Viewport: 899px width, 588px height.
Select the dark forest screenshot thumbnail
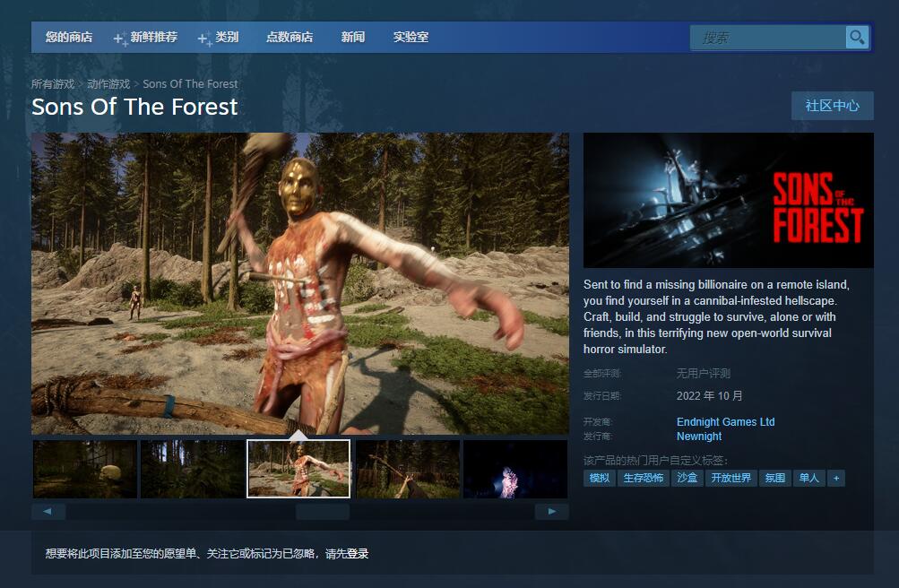point(192,469)
